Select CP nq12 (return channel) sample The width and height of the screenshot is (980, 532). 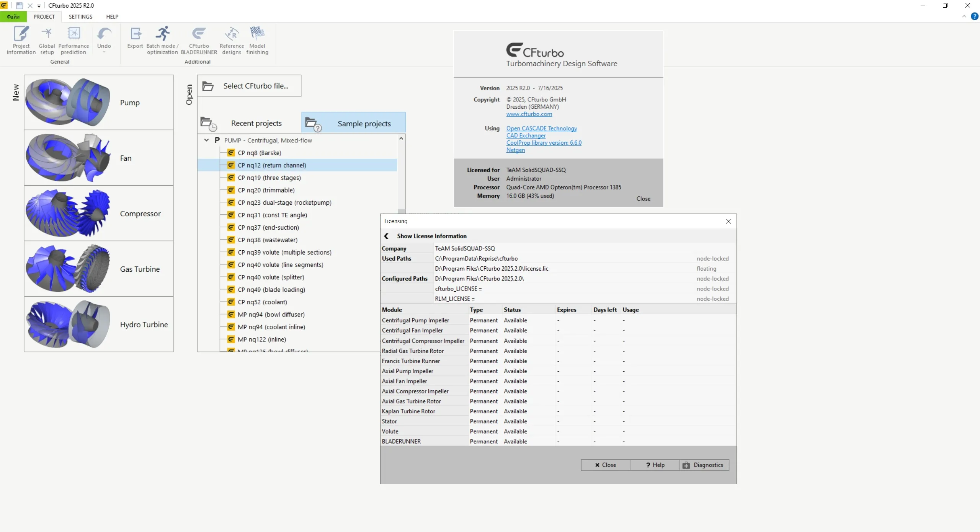coord(297,165)
